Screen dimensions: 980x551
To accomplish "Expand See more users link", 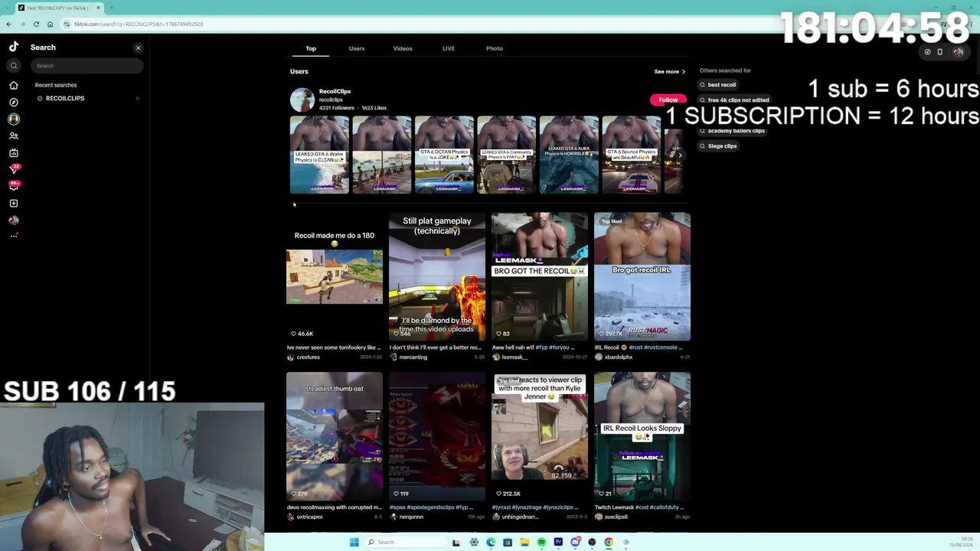I will pyautogui.click(x=670, y=71).
